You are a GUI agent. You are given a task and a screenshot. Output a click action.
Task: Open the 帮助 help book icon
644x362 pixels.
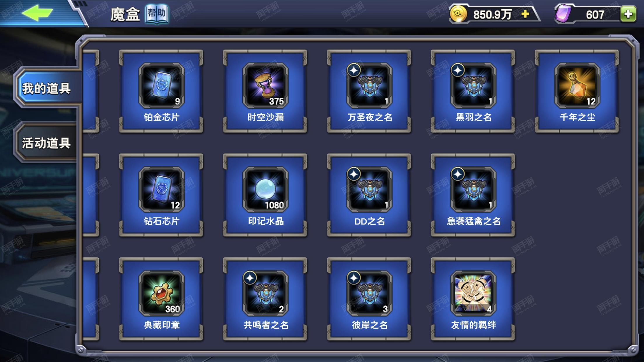click(x=157, y=14)
